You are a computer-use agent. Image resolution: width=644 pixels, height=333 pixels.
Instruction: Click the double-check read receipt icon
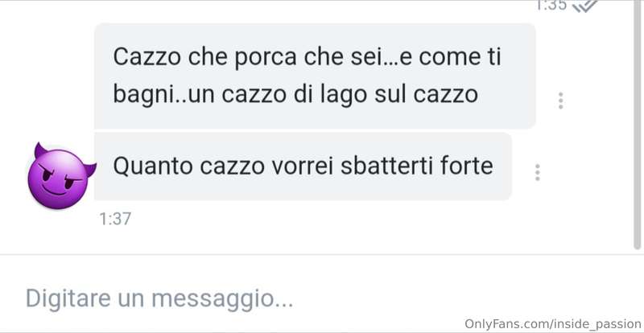coord(585,6)
